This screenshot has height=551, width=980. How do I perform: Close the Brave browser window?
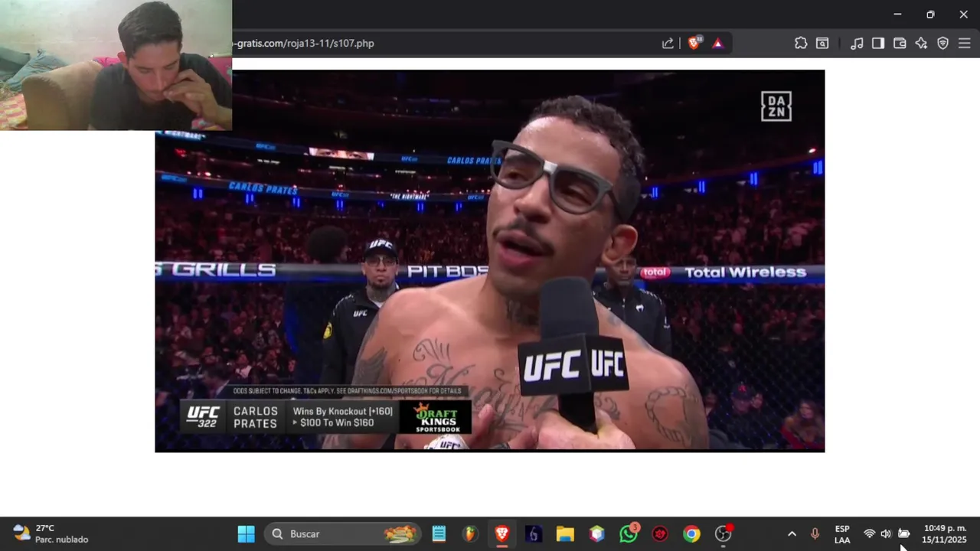click(x=963, y=14)
